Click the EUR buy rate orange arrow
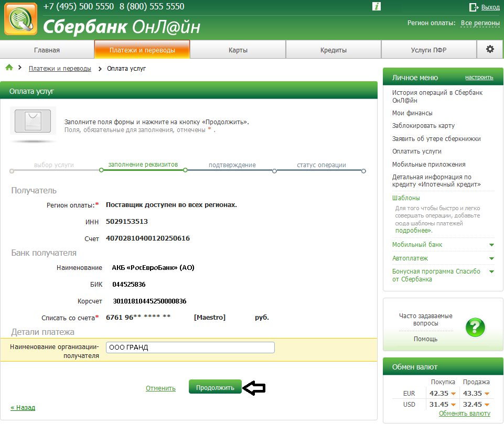504x424 pixels. 453,394
